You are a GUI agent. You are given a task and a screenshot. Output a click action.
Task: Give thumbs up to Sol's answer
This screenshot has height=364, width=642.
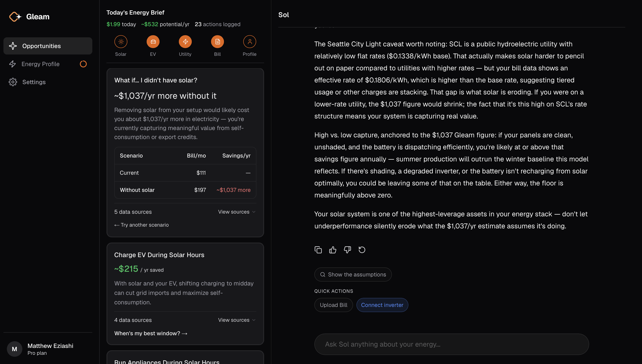point(333,250)
